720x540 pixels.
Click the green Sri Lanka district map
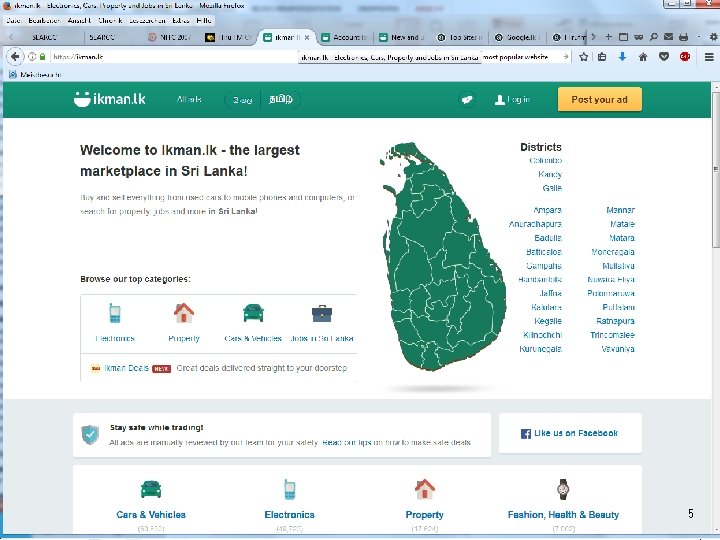pyautogui.click(x=442, y=256)
